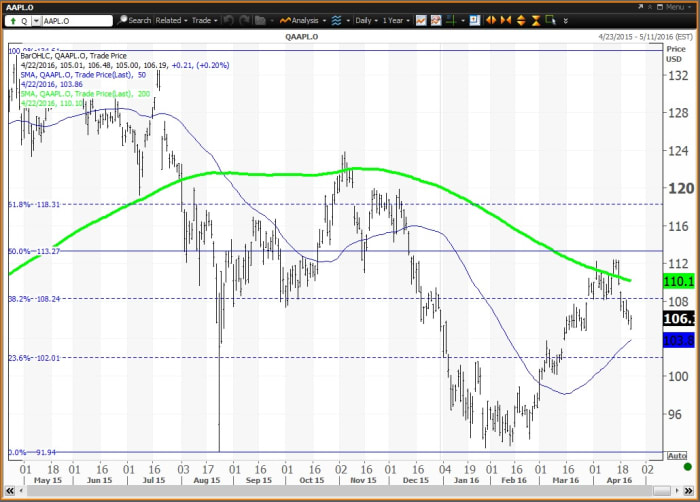Click the blue 103.8 price tag
The image size is (700, 502).
click(x=679, y=341)
